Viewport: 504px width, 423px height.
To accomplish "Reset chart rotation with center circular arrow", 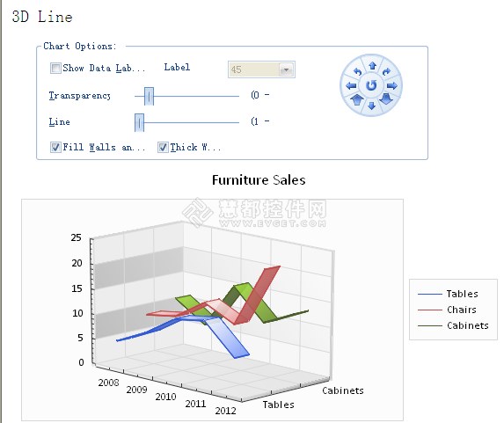I will pos(371,85).
